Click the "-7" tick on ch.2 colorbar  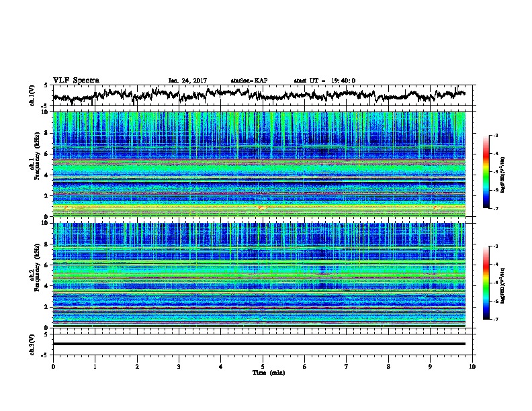coord(496,319)
